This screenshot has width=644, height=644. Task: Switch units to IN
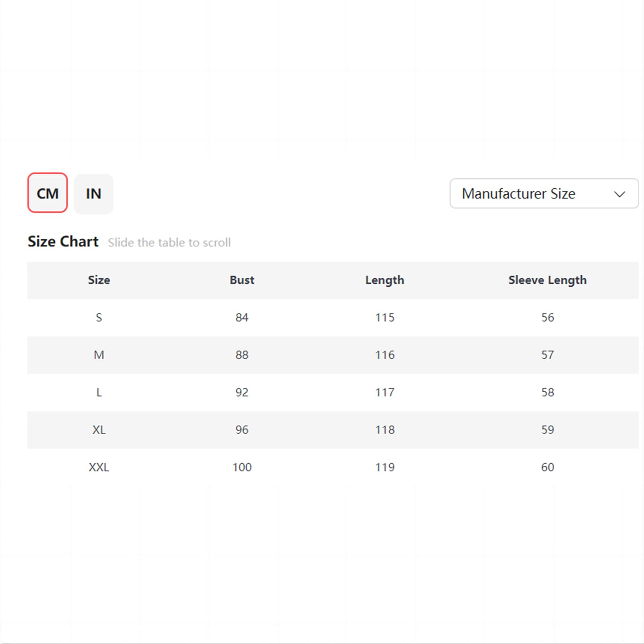(93, 194)
